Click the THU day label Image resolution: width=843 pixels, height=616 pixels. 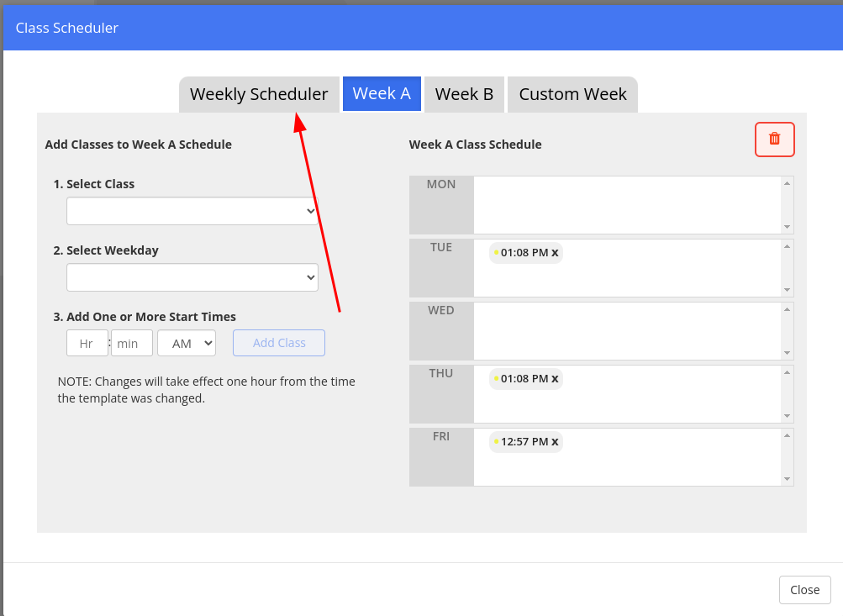click(x=441, y=373)
